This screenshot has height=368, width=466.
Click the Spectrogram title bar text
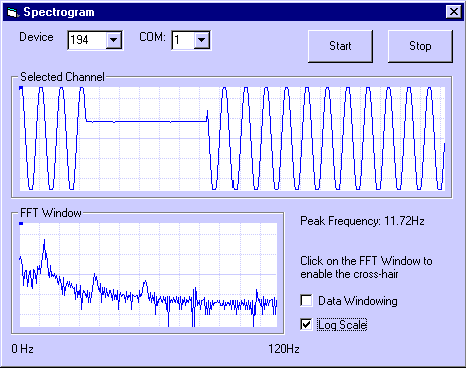(59, 12)
